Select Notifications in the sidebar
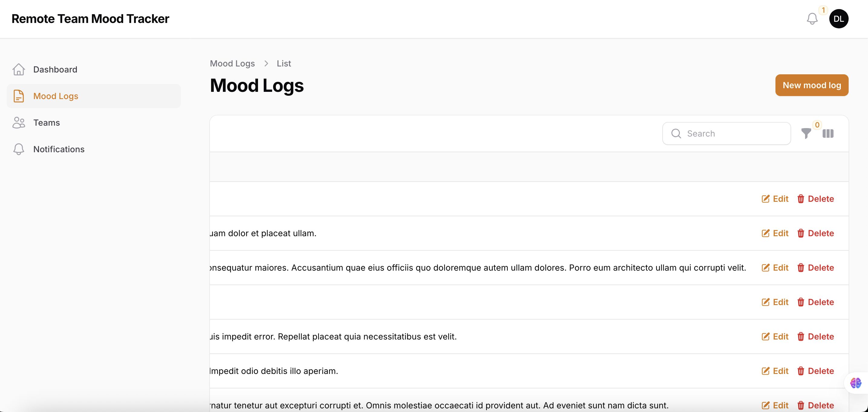868x412 pixels. pyautogui.click(x=59, y=149)
